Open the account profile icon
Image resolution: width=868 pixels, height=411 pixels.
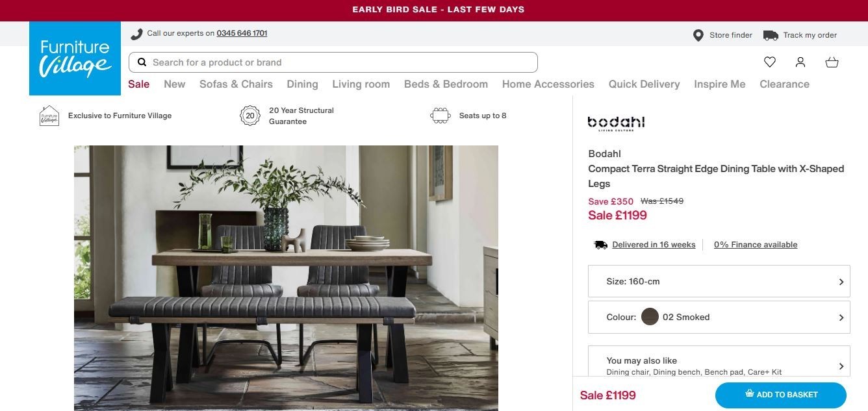click(800, 62)
